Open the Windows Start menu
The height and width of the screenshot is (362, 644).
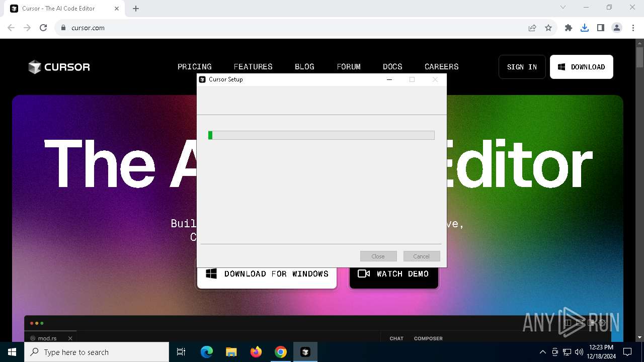click(12, 352)
